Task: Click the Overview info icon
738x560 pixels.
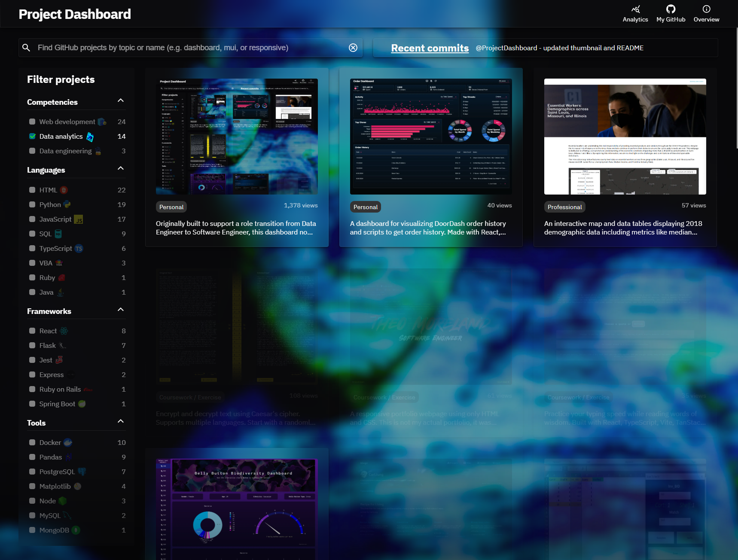Action: 706,9
